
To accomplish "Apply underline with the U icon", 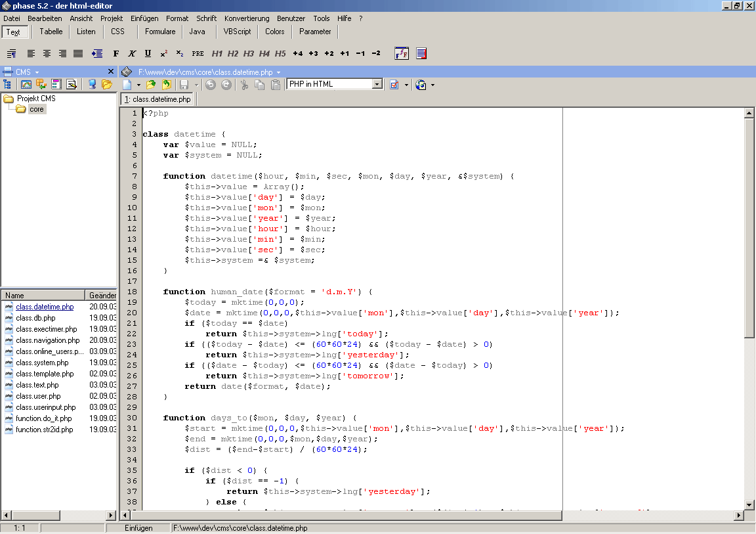I will coord(148,53).
